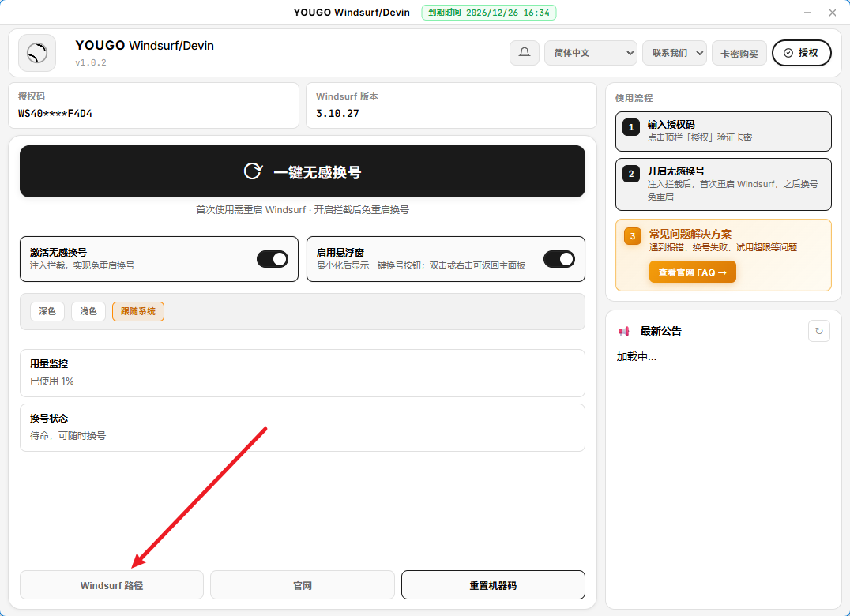Click the megaphone icon beside 最新公告
850x616 pixels.
click(x=624, y=331)
